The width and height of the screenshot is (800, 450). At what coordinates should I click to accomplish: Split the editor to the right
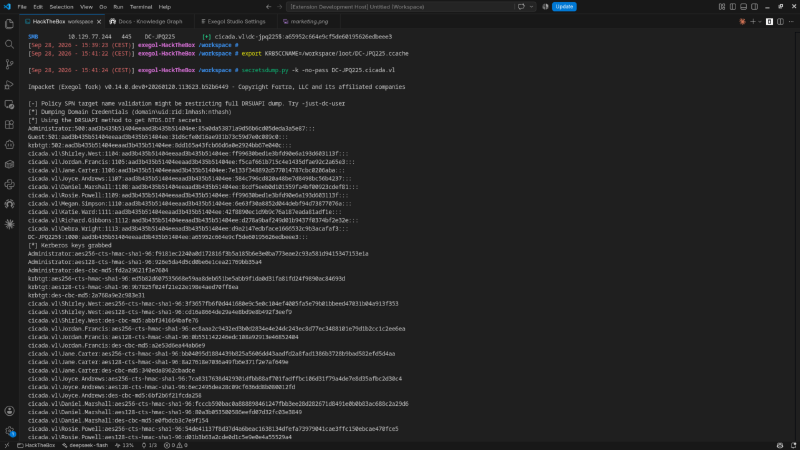[780, 21]
